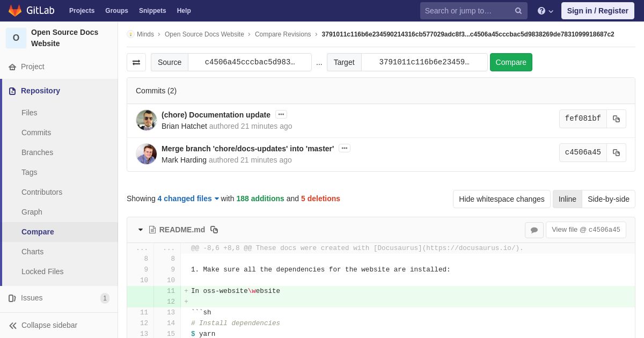
Task: Expand Documentation update commit description
Action: (x=281, y=114)
